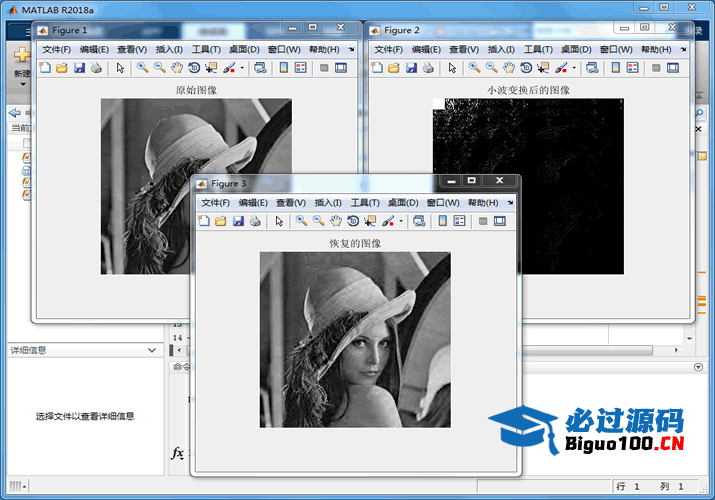Click MATLAB new script plus icon
The height and width of the screenshot is (500, 715).
[21, 55]
